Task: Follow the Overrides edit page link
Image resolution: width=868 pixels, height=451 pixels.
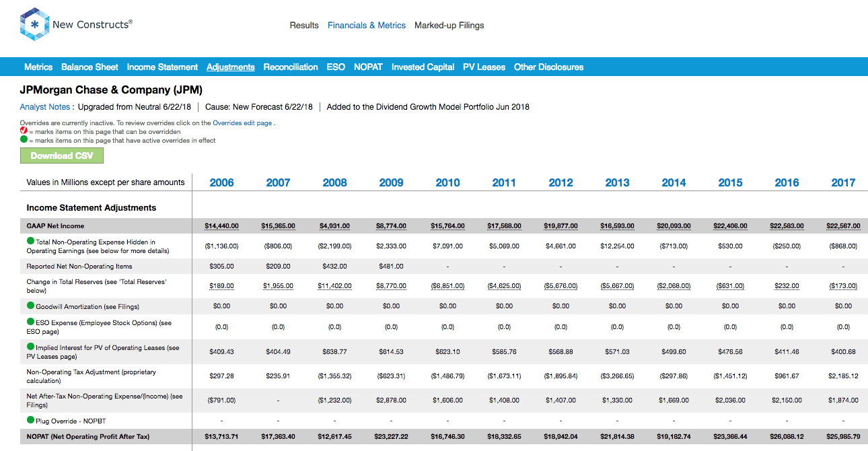Action: pyautogui.click(x=242, y=123)
